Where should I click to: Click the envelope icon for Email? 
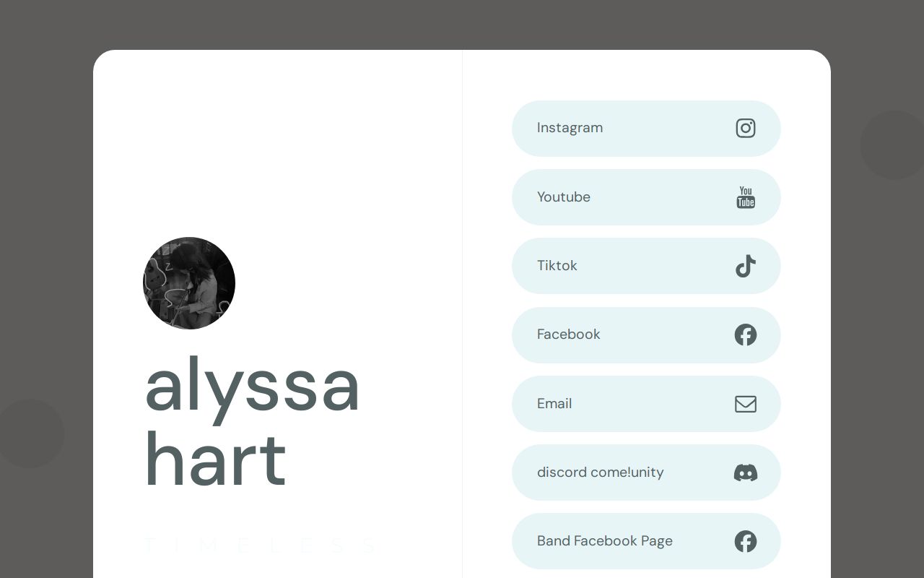pos(746,404)
